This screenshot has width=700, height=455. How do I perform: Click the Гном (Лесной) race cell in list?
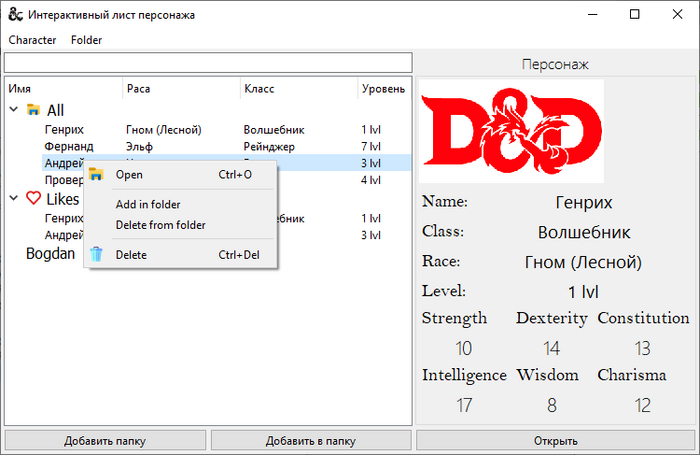(163, 129)
